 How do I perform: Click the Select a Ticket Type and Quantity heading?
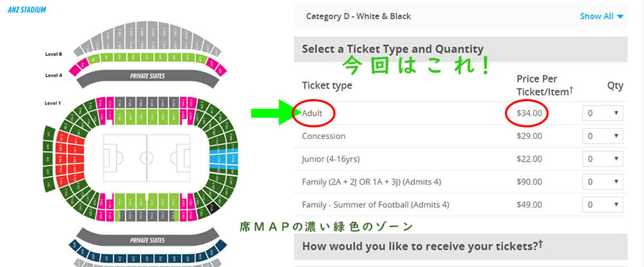pyautogui.click(x=392, y=49)
